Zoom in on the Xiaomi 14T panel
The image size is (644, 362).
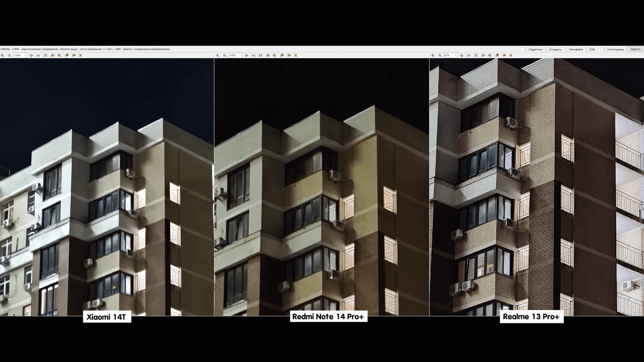click(2, 55)
